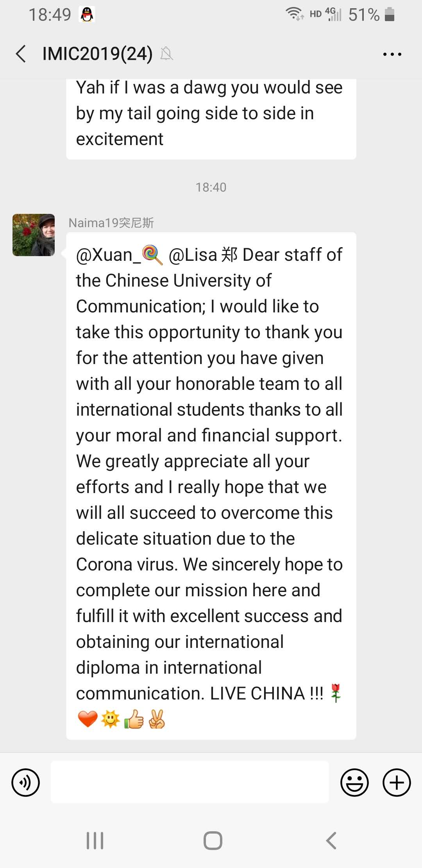Viewport: 422px width, 868px height.
Task: Tap the muted notifications bell icon
Action: pos(167,54)
